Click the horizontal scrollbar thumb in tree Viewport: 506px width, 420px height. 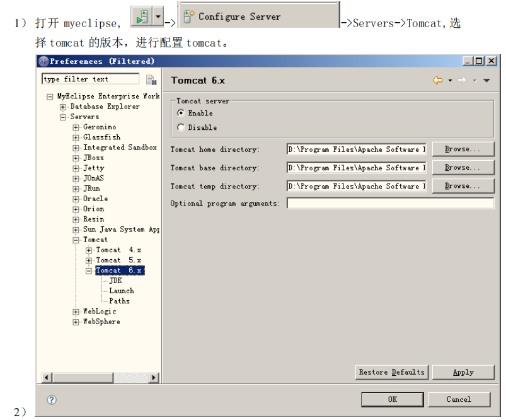83,377
